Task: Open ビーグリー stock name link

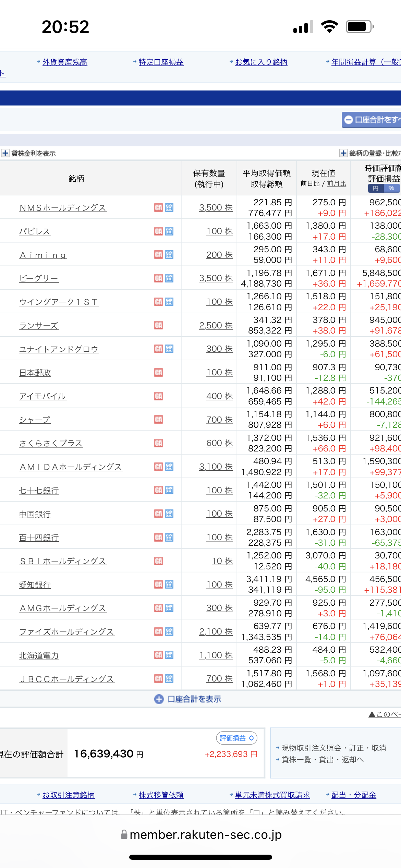Action: tap(39, 278)
